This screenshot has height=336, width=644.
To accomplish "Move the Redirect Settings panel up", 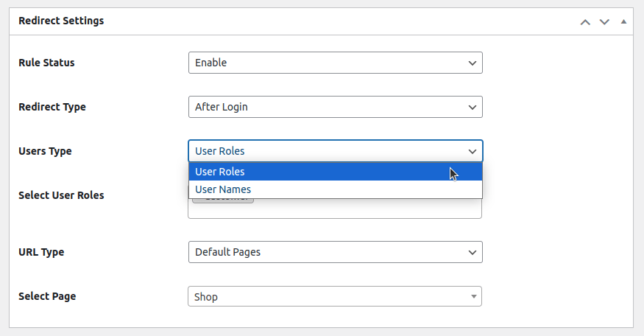I will (x=585, y=21).
